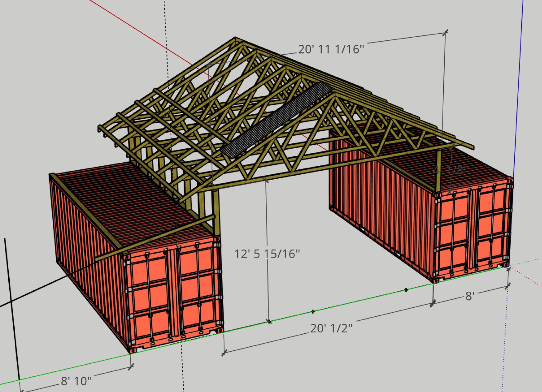Select the 20' 1/2" span dimension label
Image resolution: width=542 pixels, height=392 pixels.
coord(331,328)
